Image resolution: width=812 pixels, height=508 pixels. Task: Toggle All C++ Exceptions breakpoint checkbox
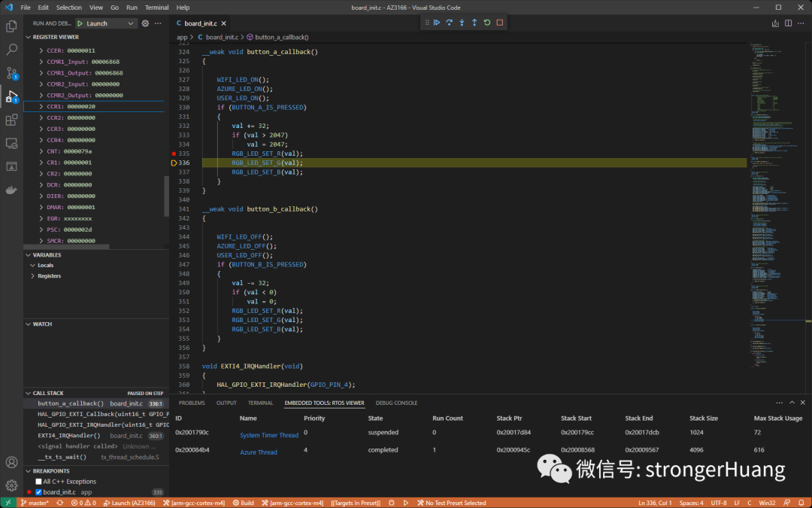[38, 482]
